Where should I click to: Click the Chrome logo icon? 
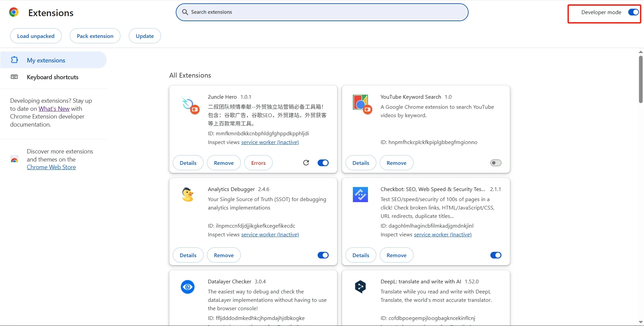point(14,12)
